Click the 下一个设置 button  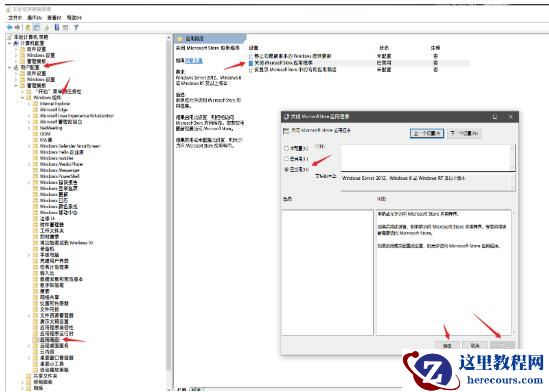point(464,133)
